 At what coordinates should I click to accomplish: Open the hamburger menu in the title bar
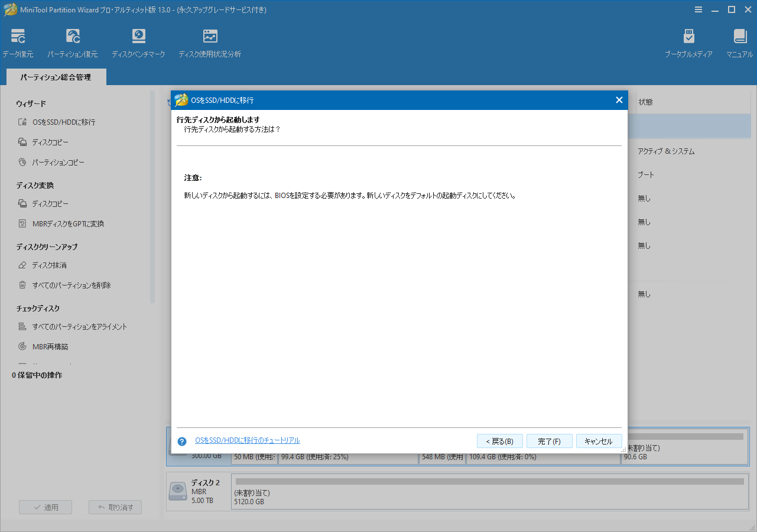tap(698, 9)
